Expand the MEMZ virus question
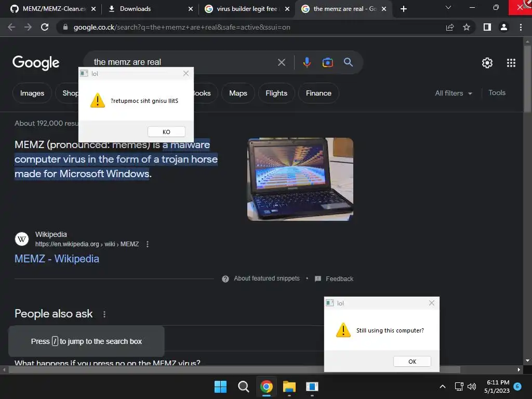 pos(107,362)
